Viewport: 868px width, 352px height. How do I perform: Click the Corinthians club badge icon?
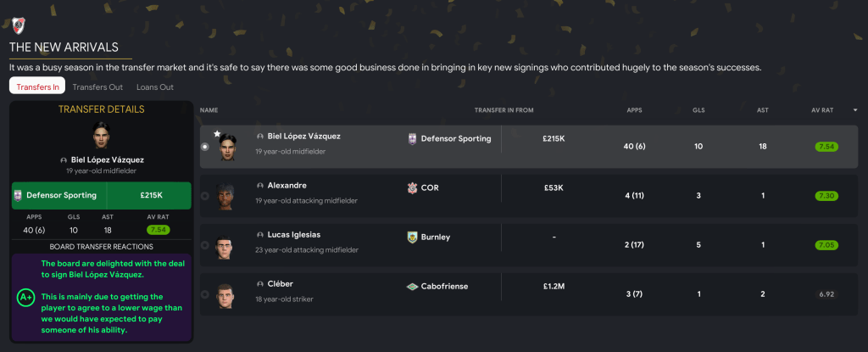[x=413, y=187]
